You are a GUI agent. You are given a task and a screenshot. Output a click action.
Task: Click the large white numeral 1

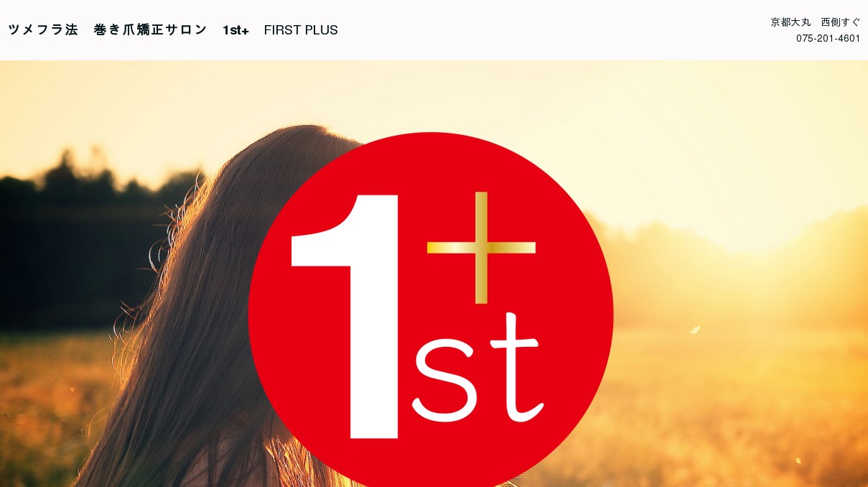point(345,317)
